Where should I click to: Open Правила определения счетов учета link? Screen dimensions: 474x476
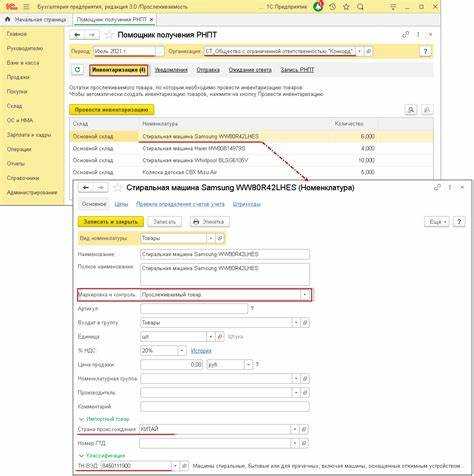point(180,204)
